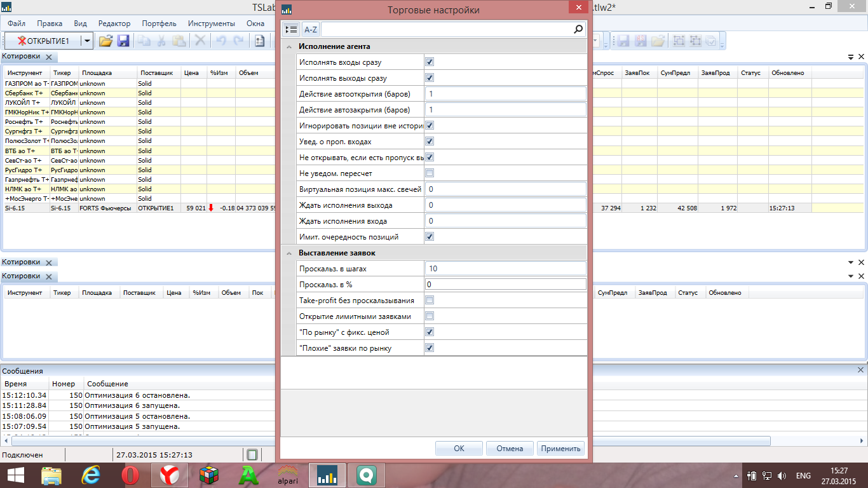Click the 'Проскальз. в шагах' value field

coord(505,269)
